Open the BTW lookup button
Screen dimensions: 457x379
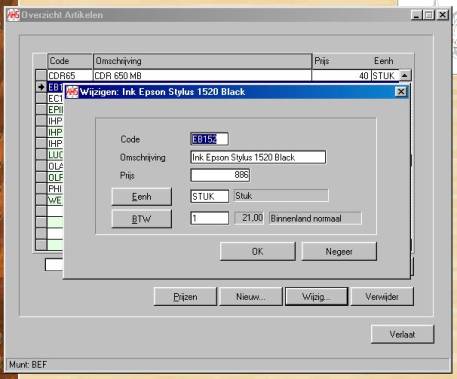(x=142, y=219)
